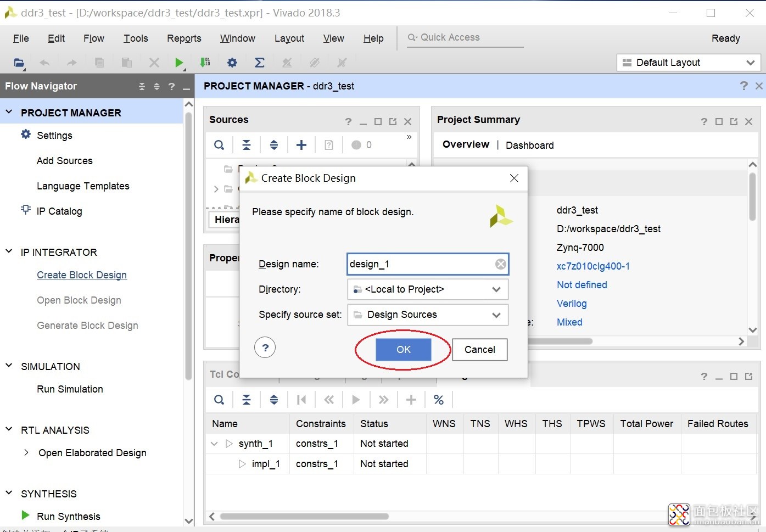This screenshot has height=532, width=766.
Task: Clear the Design name field text
Action: click(x=501, y=264)
